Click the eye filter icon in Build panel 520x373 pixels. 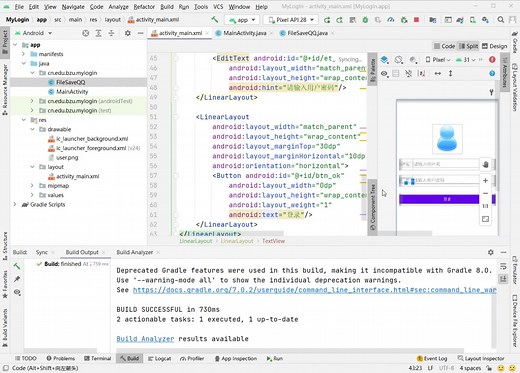click(x=17, y=292)
